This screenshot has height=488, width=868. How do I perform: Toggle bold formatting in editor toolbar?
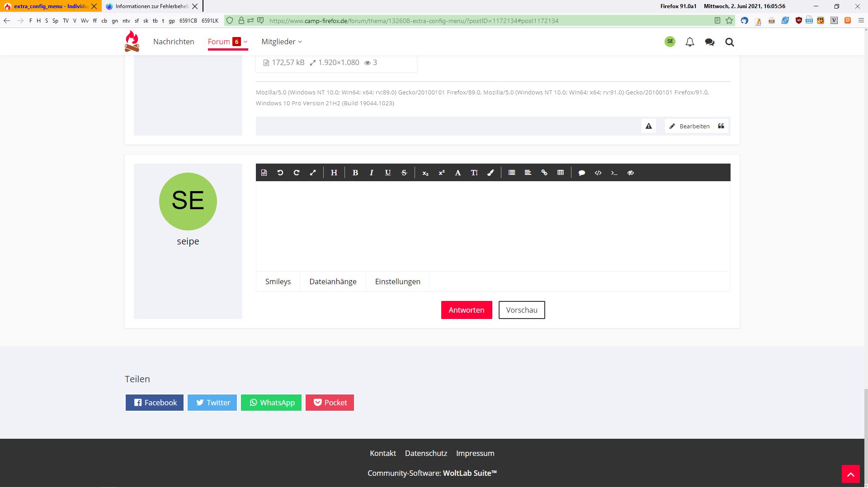355,173
